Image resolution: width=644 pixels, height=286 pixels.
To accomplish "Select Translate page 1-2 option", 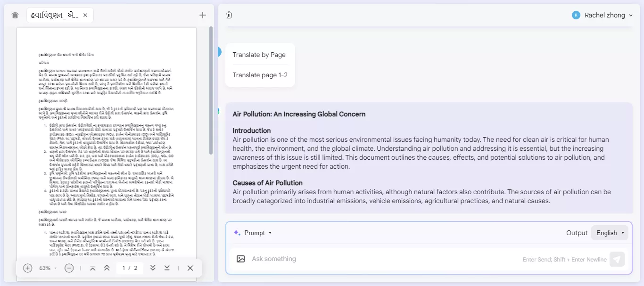I will 260,75.
